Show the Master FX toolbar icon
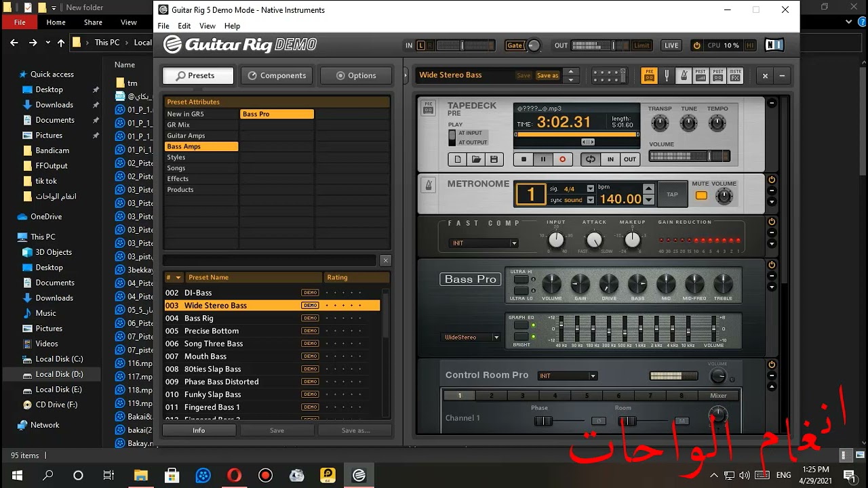Viewport: 868px width, 488px height. (x=735, y=75)
